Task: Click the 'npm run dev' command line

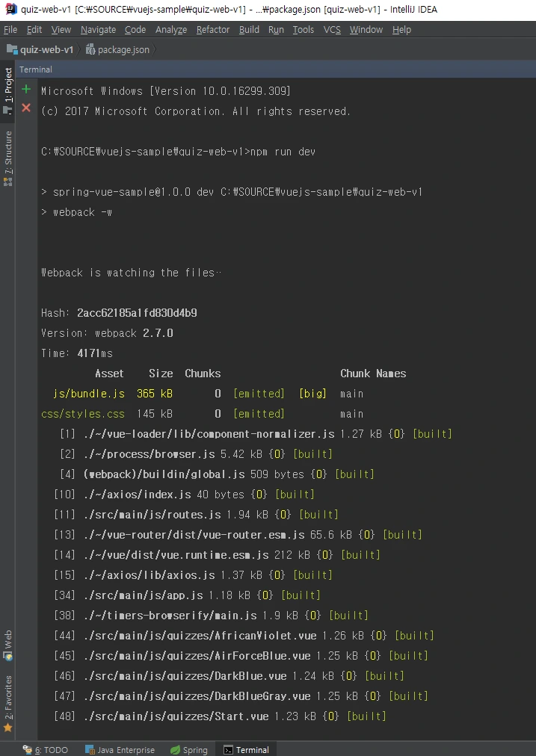Action: click(178, 152)
